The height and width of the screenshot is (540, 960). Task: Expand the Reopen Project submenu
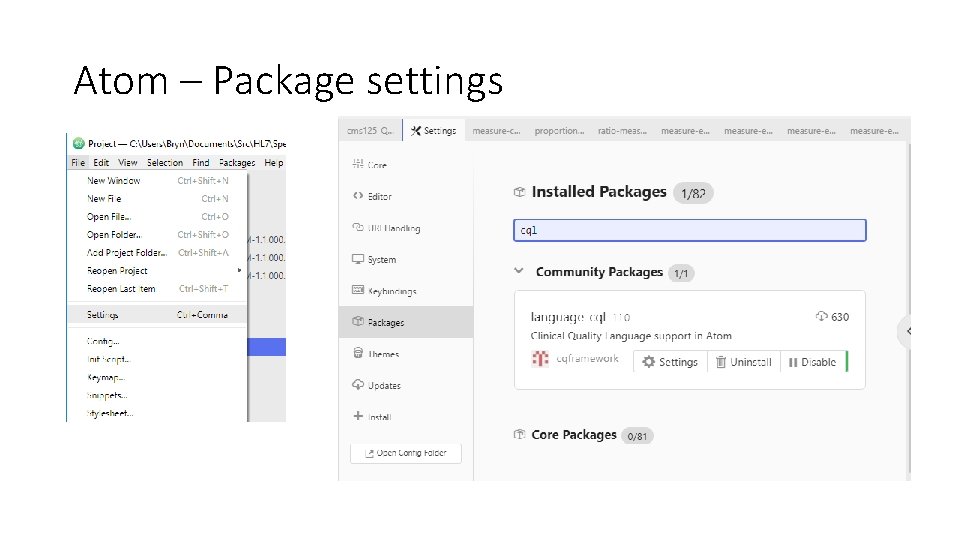(x=157, y=271)
